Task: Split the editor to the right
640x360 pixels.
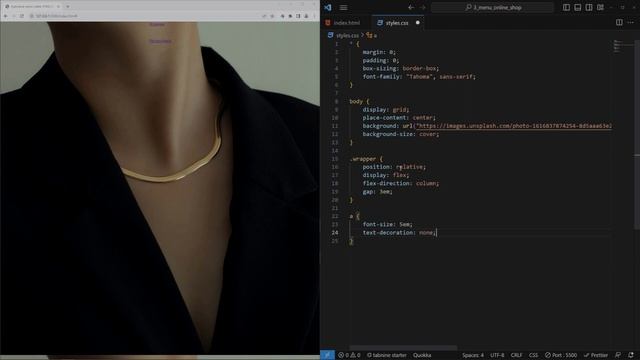Action: coord(619,22)
